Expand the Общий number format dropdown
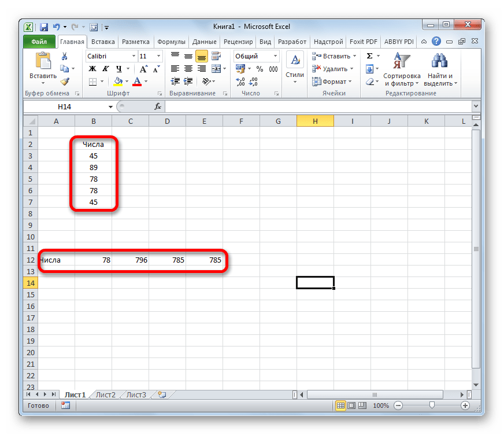 coord(275,56)
